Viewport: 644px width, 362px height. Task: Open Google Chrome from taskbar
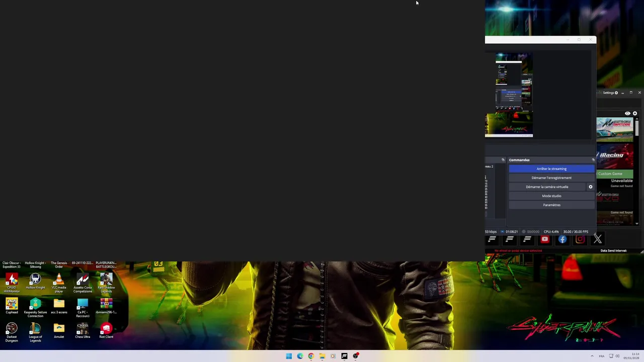coord(311,356)
